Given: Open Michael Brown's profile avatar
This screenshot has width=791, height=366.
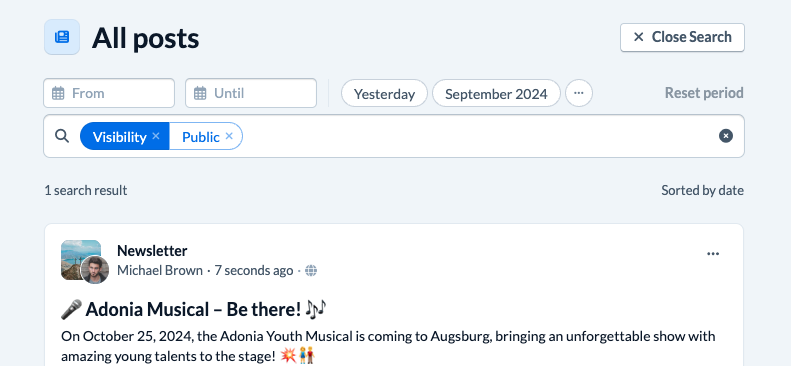Looking at the screenshot, I should click(x=95, y=270).
